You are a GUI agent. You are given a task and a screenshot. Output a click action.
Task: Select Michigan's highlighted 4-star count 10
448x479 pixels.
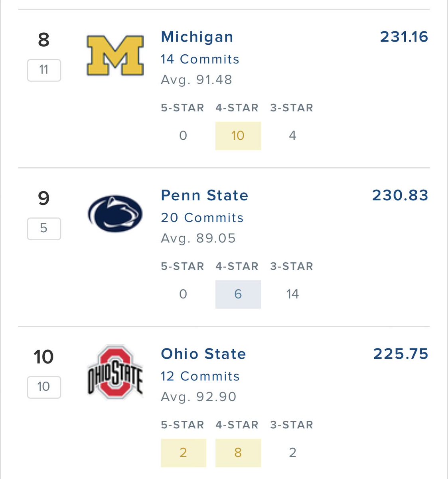coord(238,136)
